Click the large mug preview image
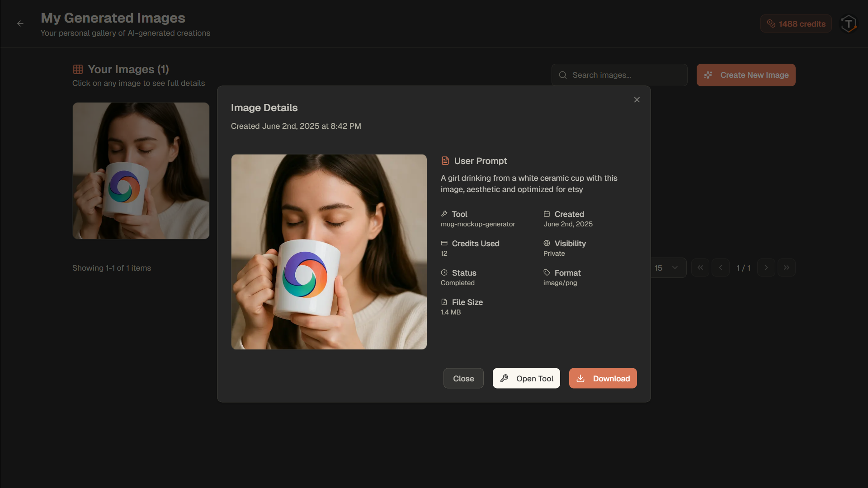This screenshot has height=488, width=868. 329,252
